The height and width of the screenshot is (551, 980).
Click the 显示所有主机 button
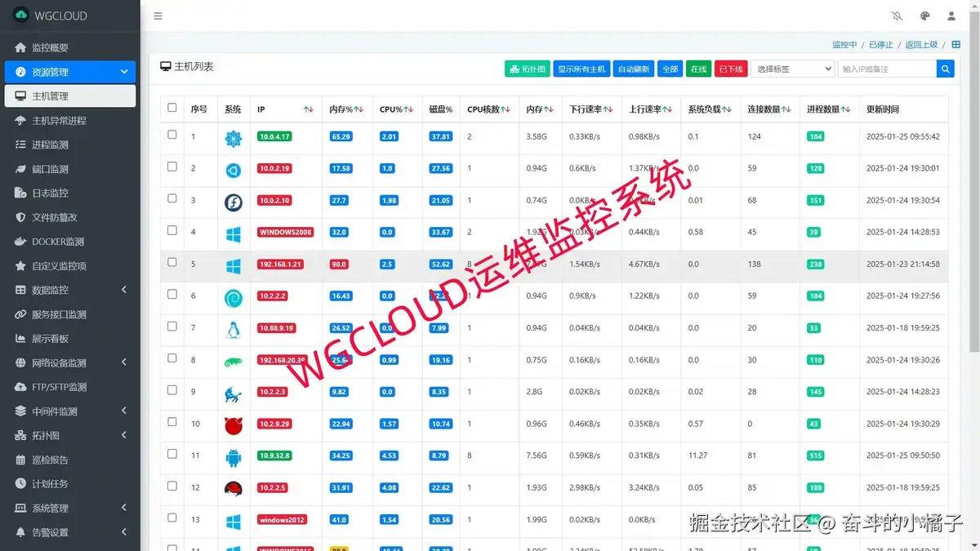click(581, 69)
